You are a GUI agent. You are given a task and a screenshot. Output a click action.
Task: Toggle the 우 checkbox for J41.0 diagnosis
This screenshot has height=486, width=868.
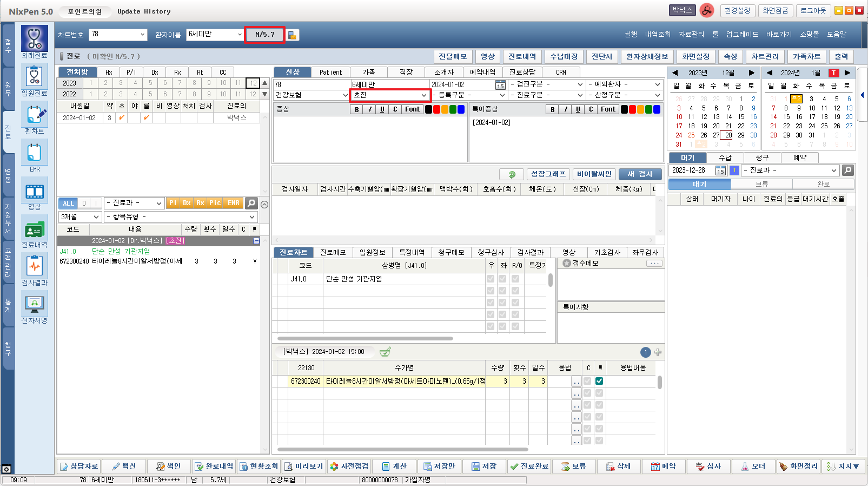click(x=491, y=279)
